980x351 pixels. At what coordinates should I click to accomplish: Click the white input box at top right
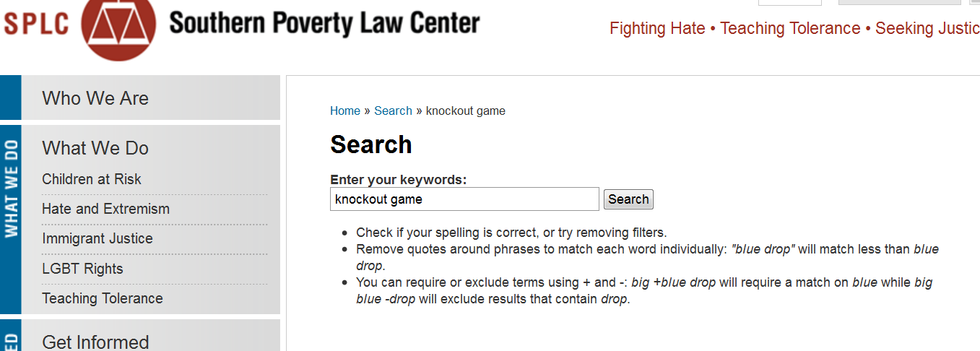(789, 2)
